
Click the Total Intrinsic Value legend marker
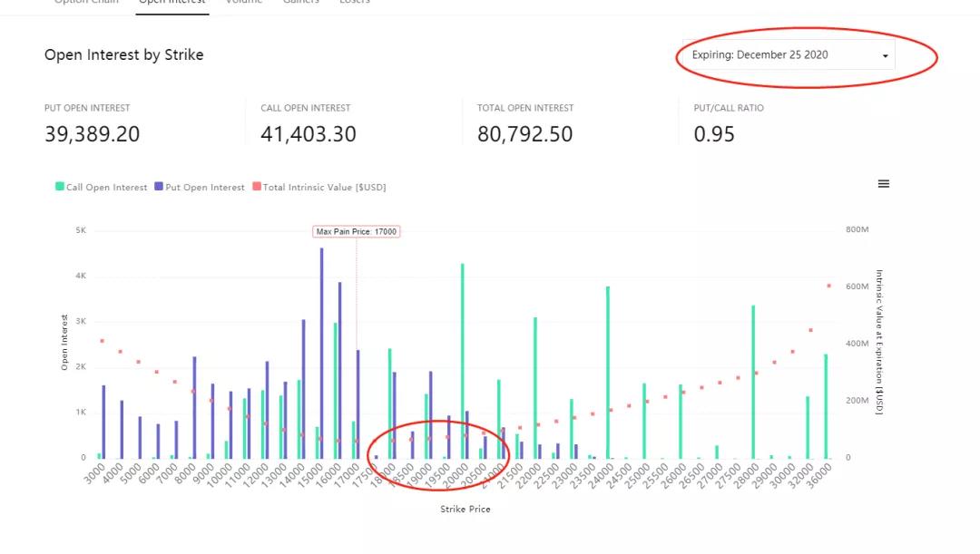[257, 187]
